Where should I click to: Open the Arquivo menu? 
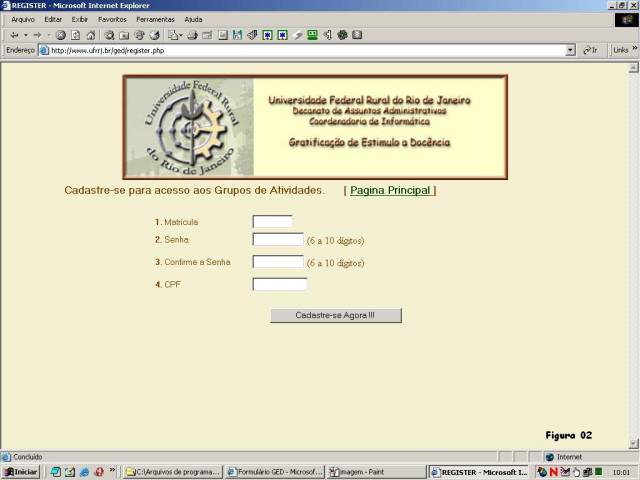[23, 20]
